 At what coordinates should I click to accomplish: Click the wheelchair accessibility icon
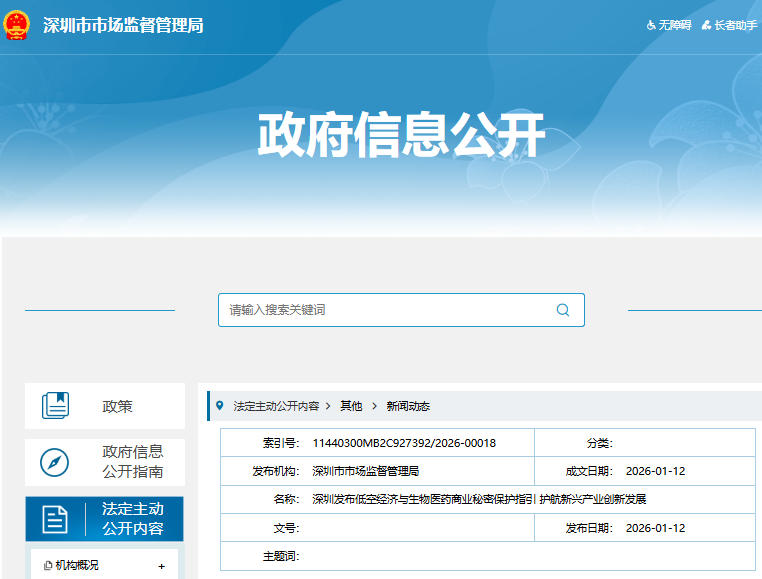point(651,25)
